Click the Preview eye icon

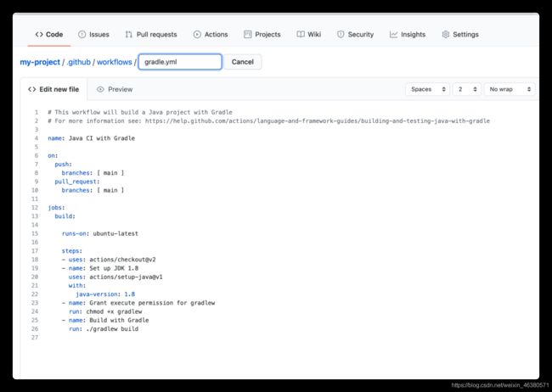coord(100,89)
